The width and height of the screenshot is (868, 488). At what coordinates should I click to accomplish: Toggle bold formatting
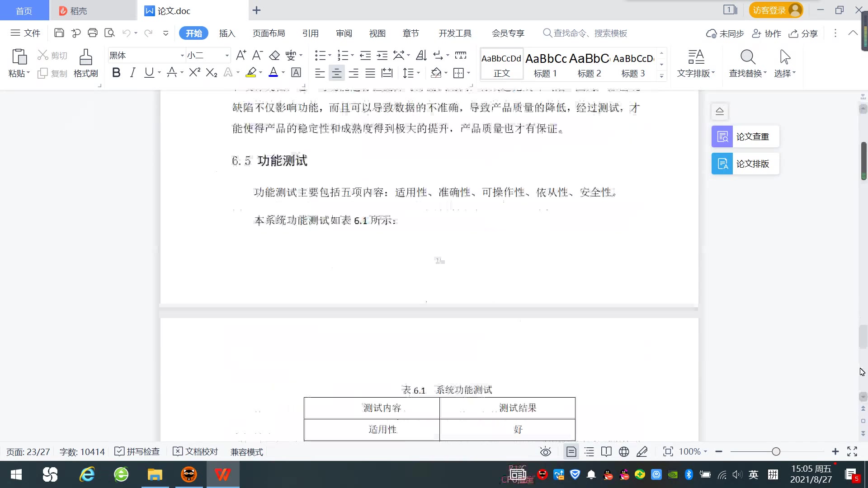[116, 73]
